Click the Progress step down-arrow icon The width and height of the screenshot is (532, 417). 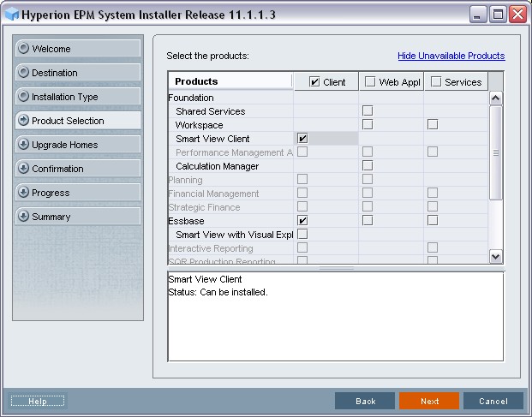[23, 193]
